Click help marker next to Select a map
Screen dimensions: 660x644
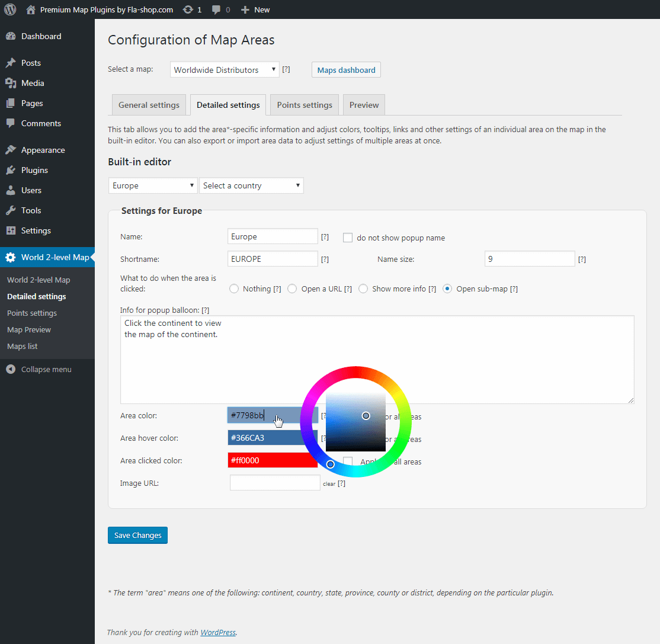click(286, 69)
